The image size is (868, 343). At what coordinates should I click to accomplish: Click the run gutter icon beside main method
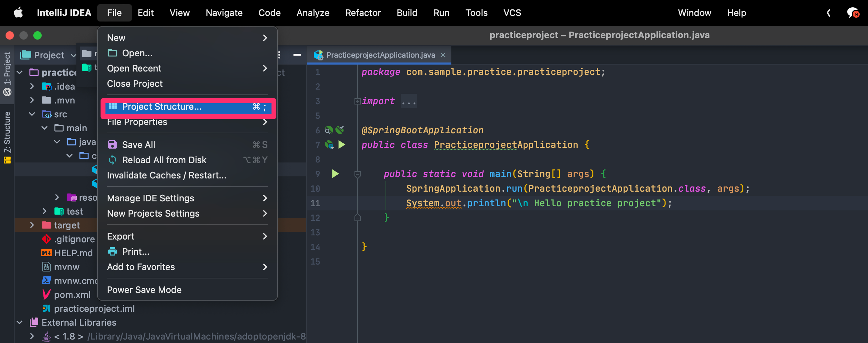pos(335,174)
